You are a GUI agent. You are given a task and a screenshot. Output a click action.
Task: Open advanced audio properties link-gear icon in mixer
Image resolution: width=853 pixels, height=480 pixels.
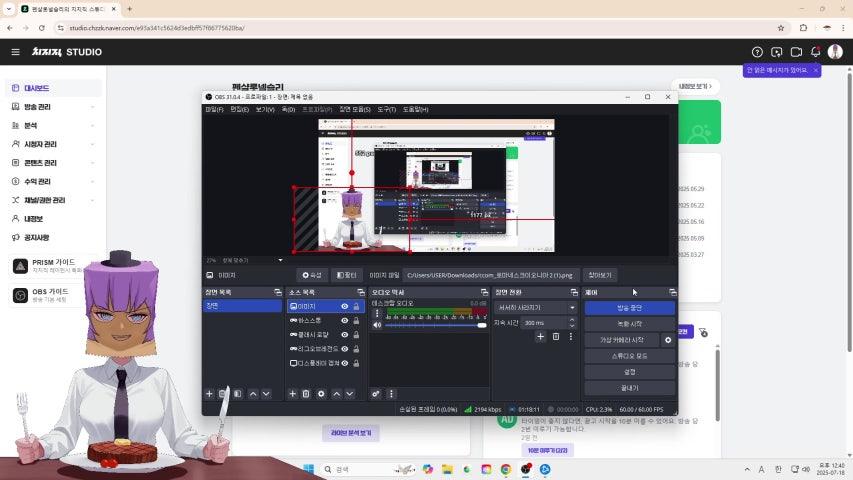376,393
